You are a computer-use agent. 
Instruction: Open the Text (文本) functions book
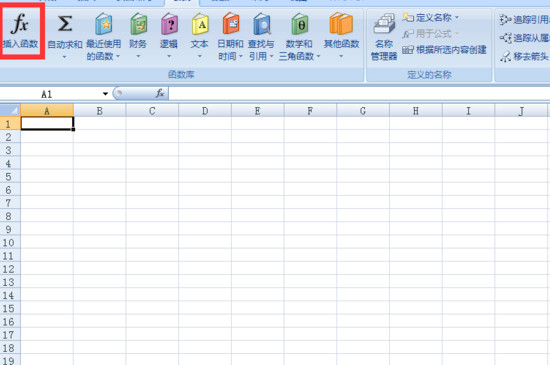click(x=200, y=24)
